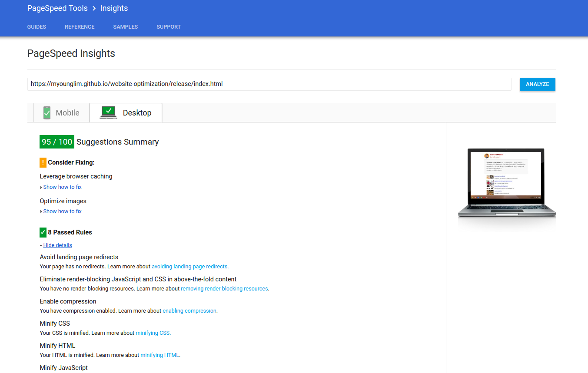Follow the removing render-blocking resources link
This screenshot has height=373, width=588.
224,289
